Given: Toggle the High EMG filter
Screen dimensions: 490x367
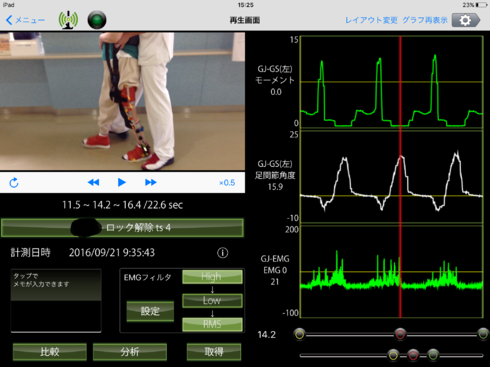Looking at the screenshot, I should click(x=212, y=277).
